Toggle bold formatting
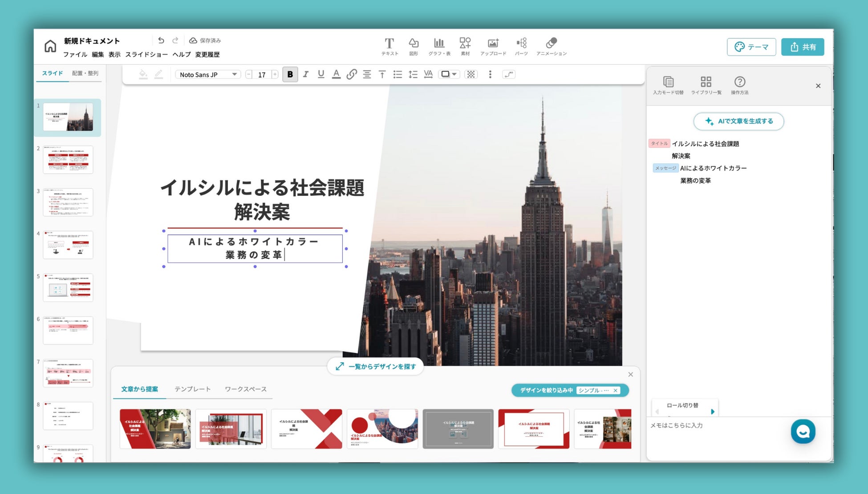Image resolution: width=868 pixels, height=494 pixels. click(x=290, y=74)
